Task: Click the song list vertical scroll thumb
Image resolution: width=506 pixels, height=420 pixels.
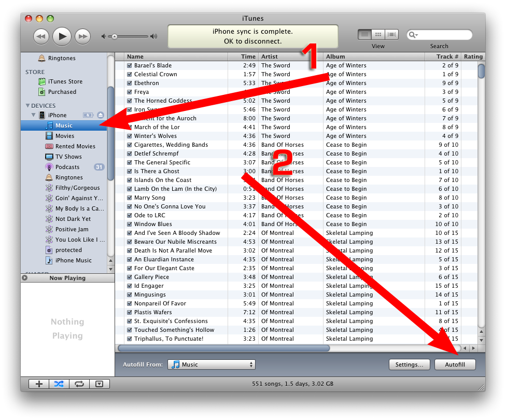Action: [481, 71]
